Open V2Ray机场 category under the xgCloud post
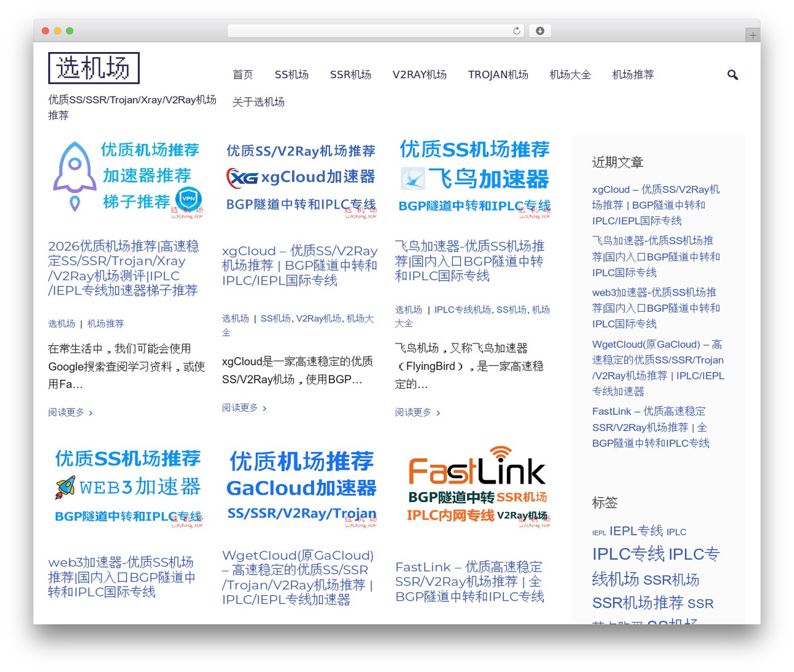 [x=318, y=319]
